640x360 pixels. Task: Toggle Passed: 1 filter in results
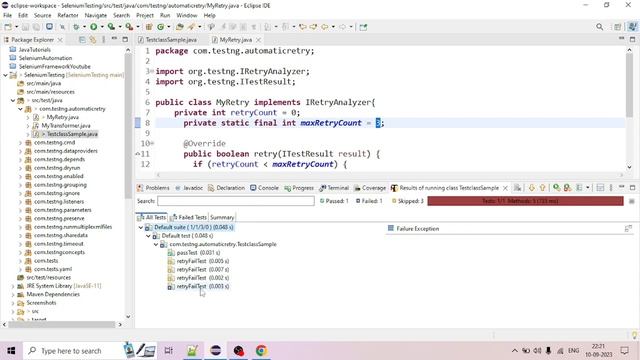[334, 201]
